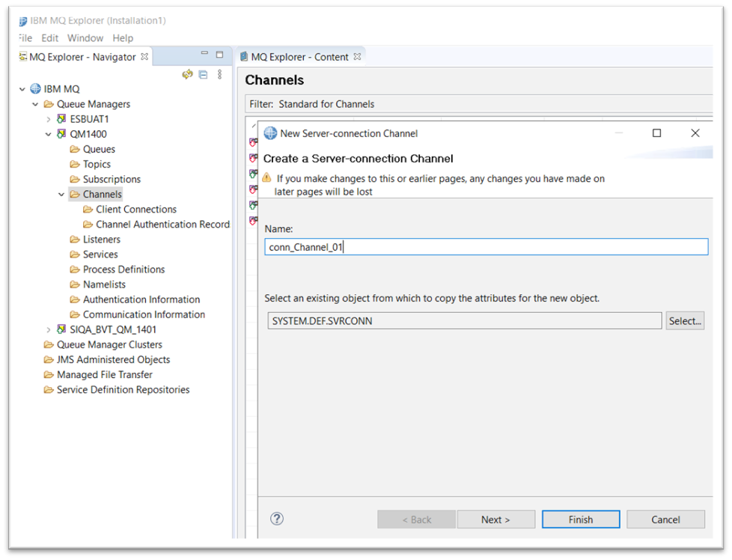The image size is (732, 560).
Task: Click Next in the channel wizard
Action: click(x=495, y=519)
